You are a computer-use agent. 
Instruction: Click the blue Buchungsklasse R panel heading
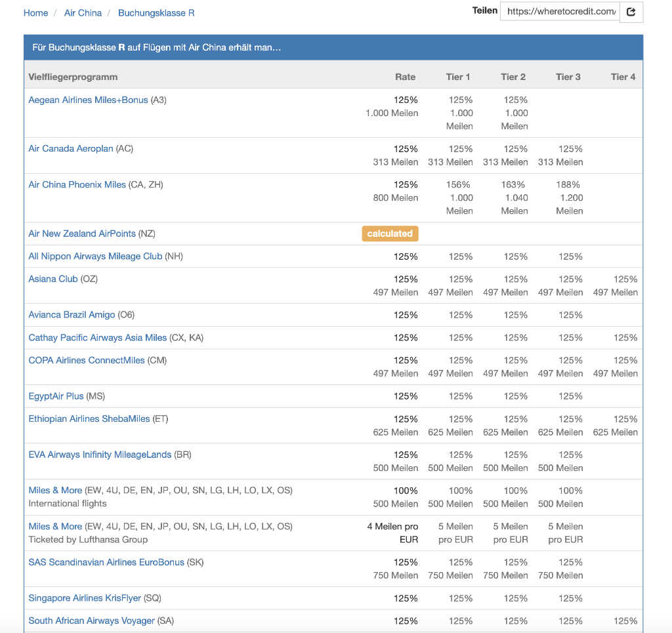(x=333, y=47)
